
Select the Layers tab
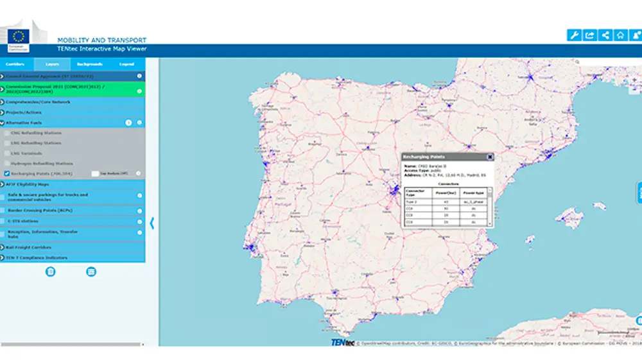52,64
